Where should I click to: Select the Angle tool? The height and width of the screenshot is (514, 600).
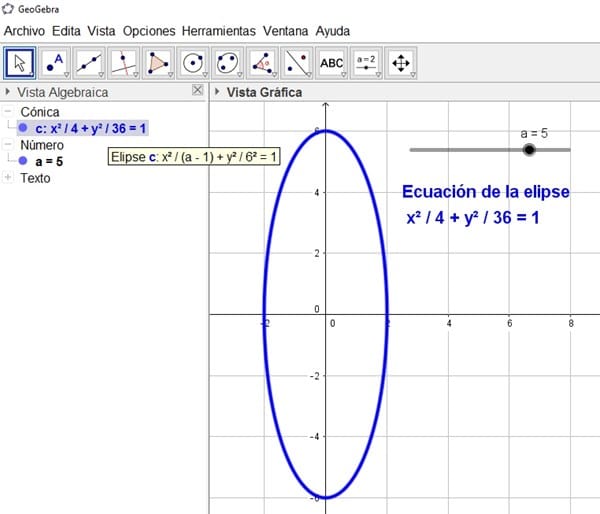pos(262,63)
